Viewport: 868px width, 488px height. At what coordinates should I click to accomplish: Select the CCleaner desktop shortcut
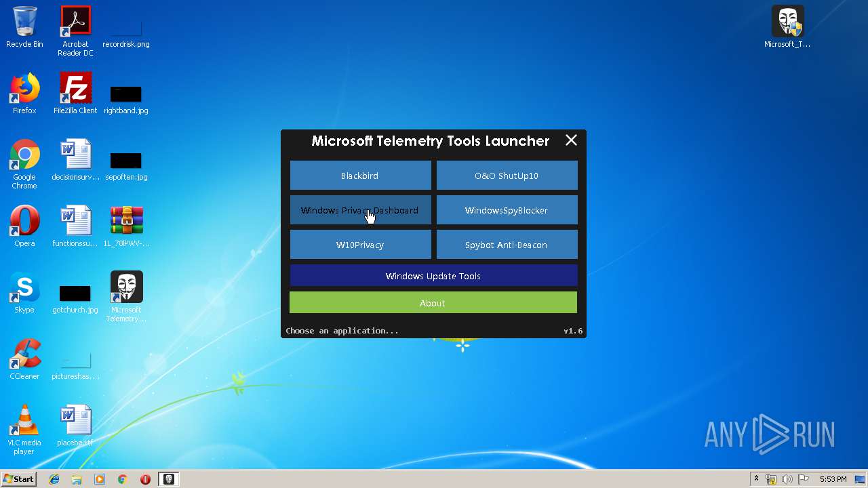(x=24, y=359)
